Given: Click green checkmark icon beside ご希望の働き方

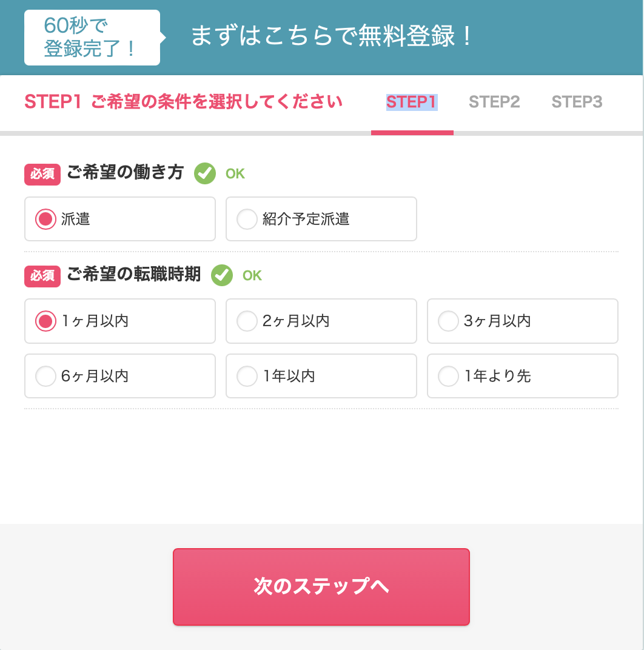Looking at the screenshot, I should point(205,173).
